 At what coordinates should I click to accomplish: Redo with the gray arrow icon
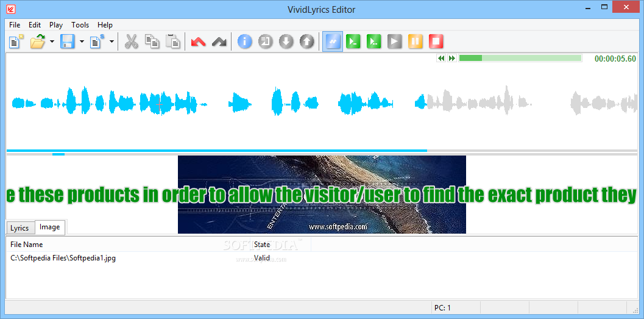point(219,41)
